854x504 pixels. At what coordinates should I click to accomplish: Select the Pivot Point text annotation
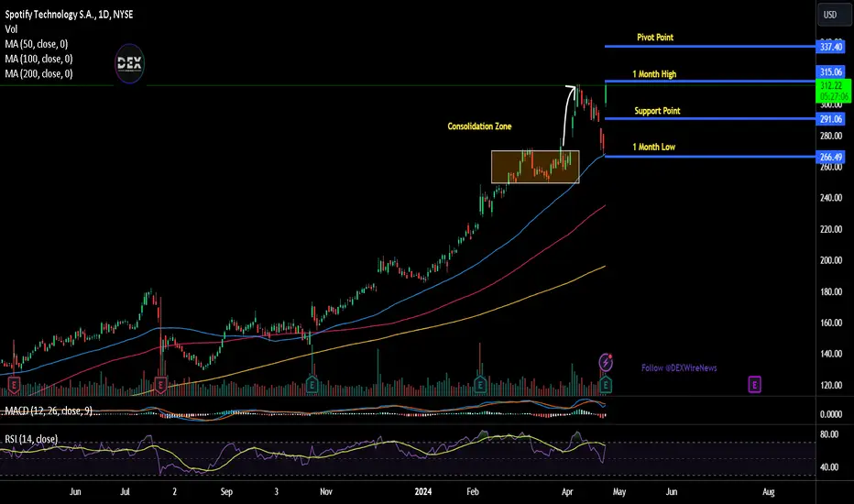point(655,37)
